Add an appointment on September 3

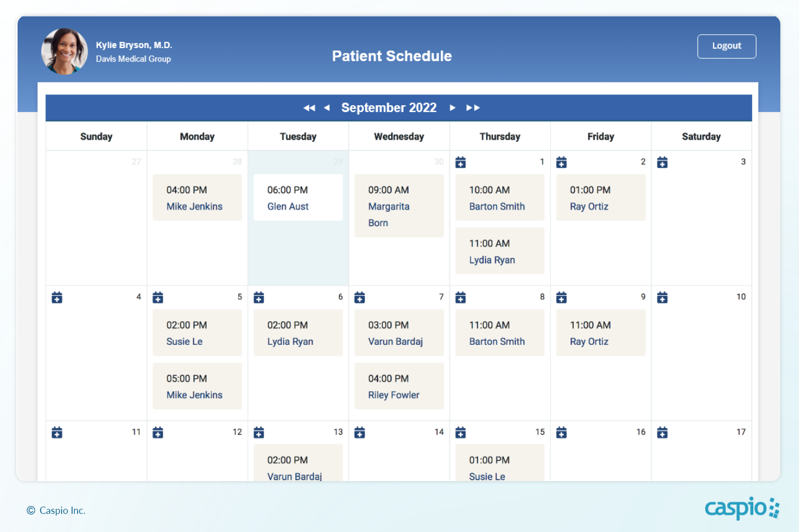point(662,163)
